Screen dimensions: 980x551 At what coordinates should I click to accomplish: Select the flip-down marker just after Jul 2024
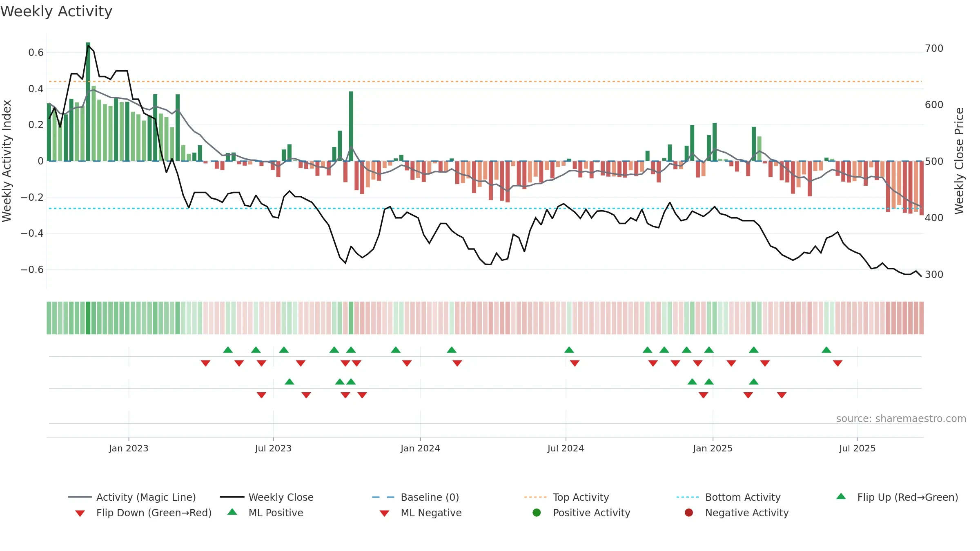575,363
